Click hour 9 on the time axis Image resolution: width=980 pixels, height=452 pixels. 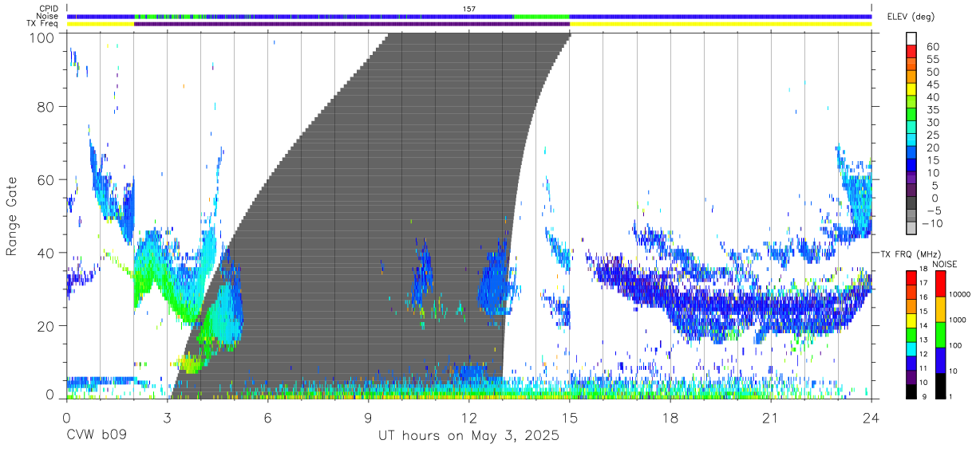click(369, 419)
